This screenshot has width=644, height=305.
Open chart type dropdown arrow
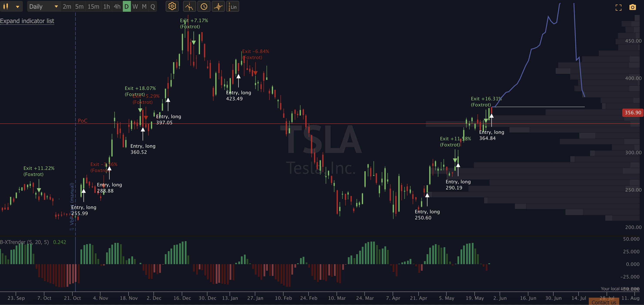point(17,7)
